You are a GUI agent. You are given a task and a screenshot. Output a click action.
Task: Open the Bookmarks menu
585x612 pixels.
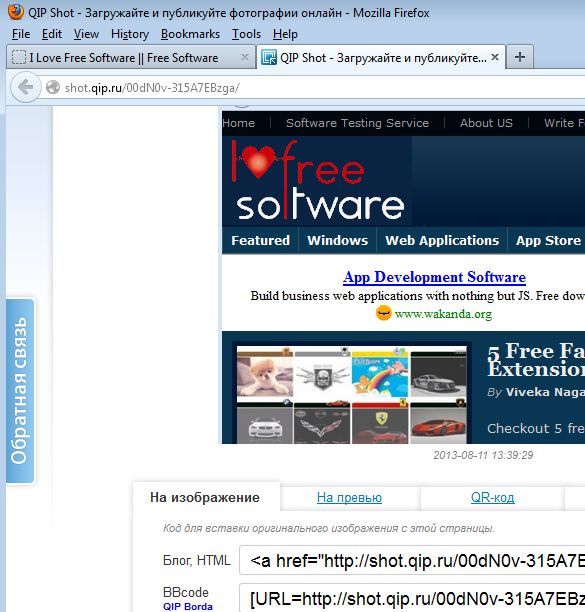pyautogui.click(x=190, y=34)
